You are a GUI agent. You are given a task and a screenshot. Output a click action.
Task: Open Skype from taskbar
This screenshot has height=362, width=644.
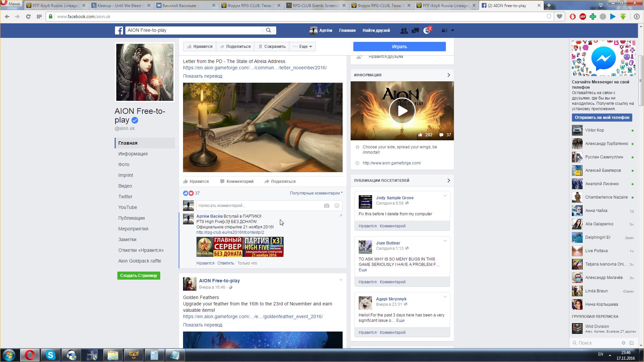51,355
